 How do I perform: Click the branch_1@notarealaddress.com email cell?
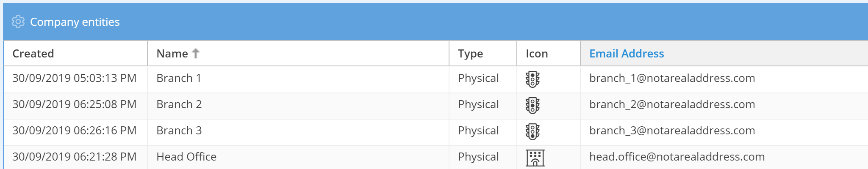(672, 78)
